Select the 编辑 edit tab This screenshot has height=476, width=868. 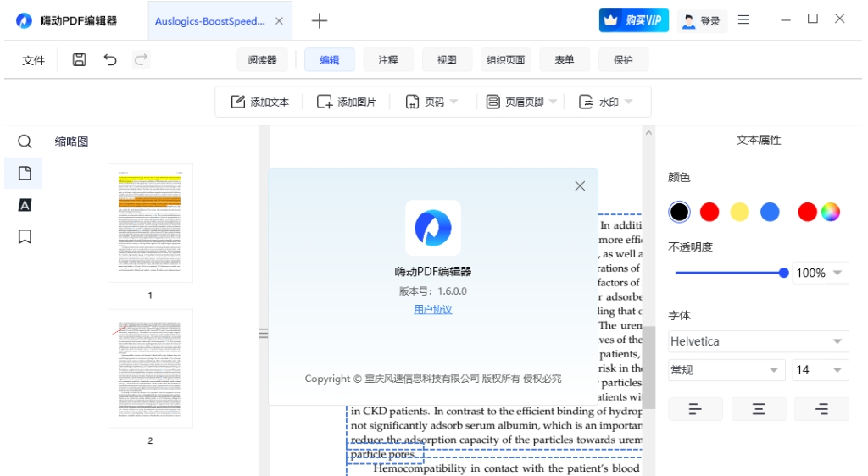click(x=330, y=59)
